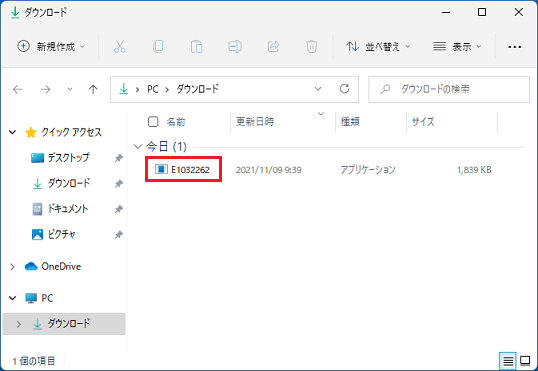Close the ダウンロード window
Image resolution: width=538 pixels, height=371 pixels.
519,12
